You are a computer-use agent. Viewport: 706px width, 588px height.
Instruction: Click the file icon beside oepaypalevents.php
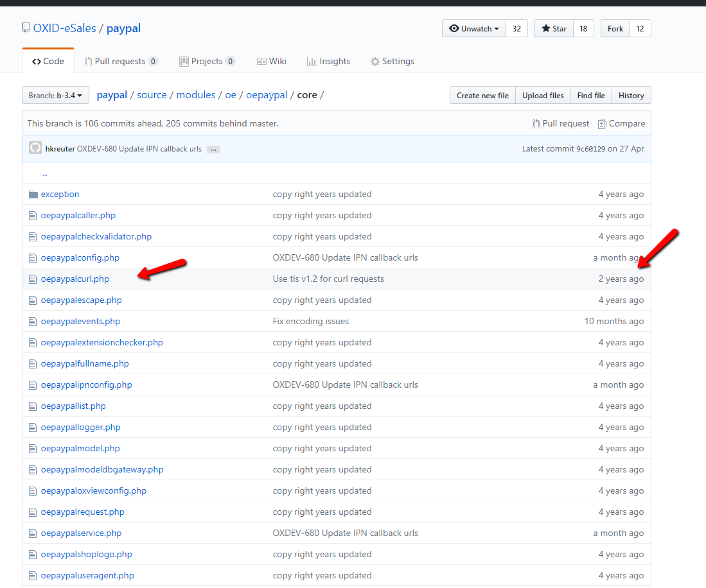[x=32, y=321]
